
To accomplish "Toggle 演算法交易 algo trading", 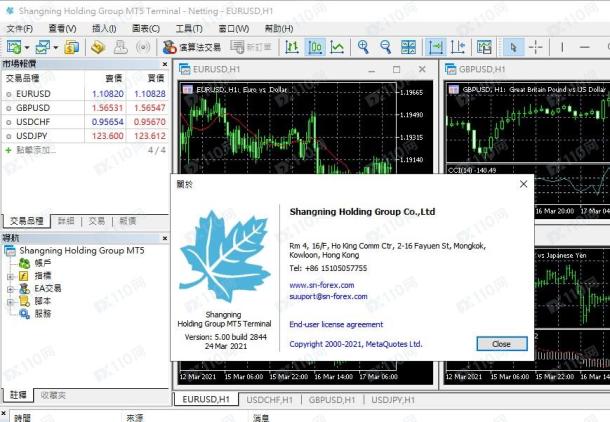I will 192,47.
